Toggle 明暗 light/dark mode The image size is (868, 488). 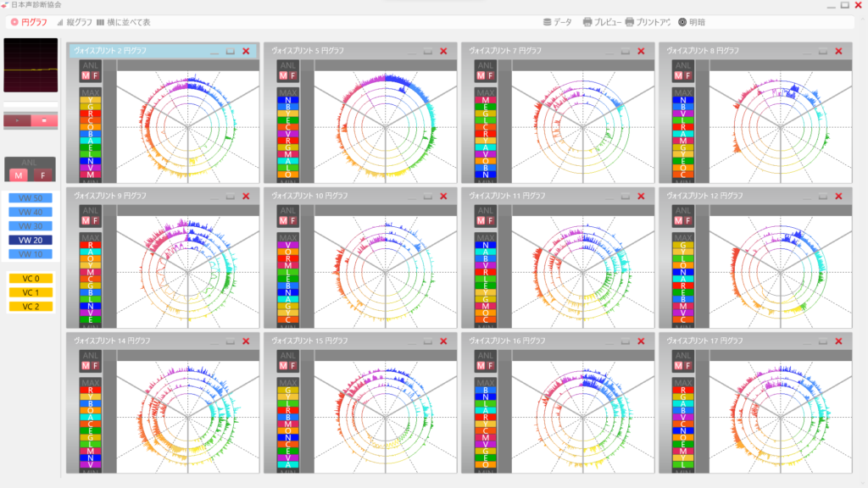[692, 22]
